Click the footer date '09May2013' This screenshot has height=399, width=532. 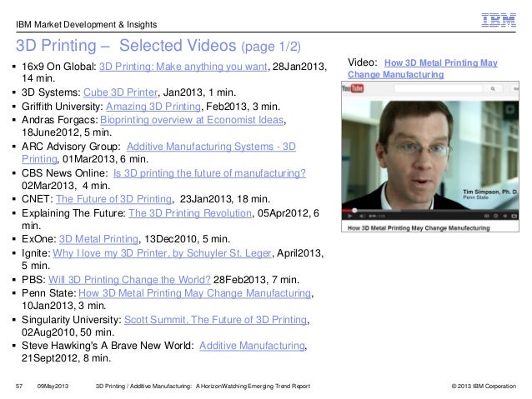point(53,387)
